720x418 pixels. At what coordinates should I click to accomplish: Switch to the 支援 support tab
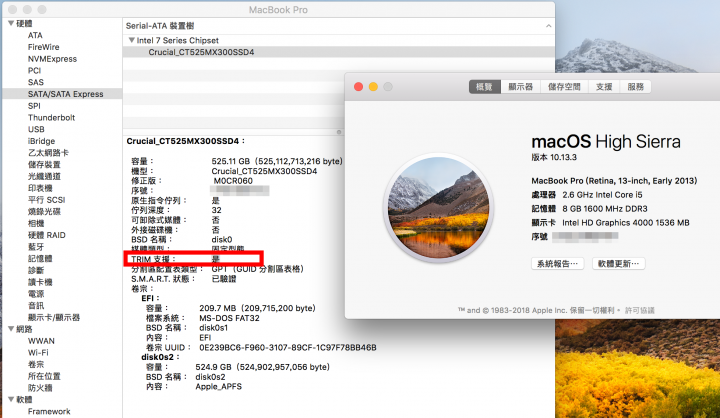pyautogui.click(x=604, y=87)
